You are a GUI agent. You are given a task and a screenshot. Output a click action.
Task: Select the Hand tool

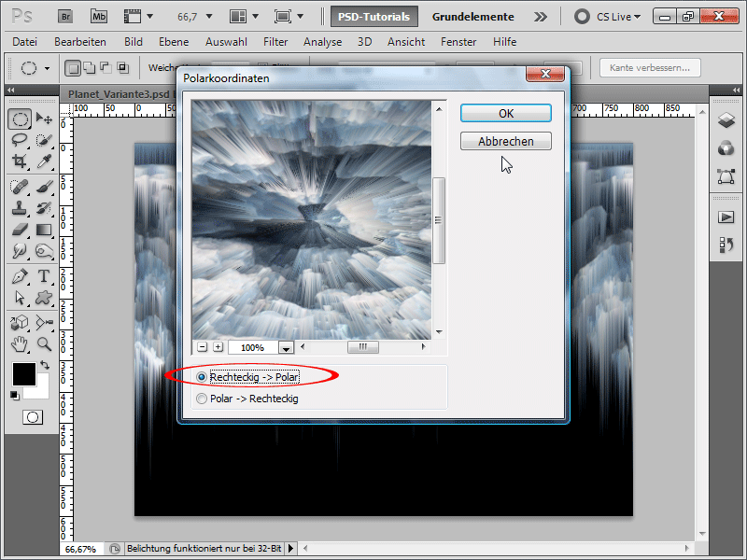(x=20, y=343)
